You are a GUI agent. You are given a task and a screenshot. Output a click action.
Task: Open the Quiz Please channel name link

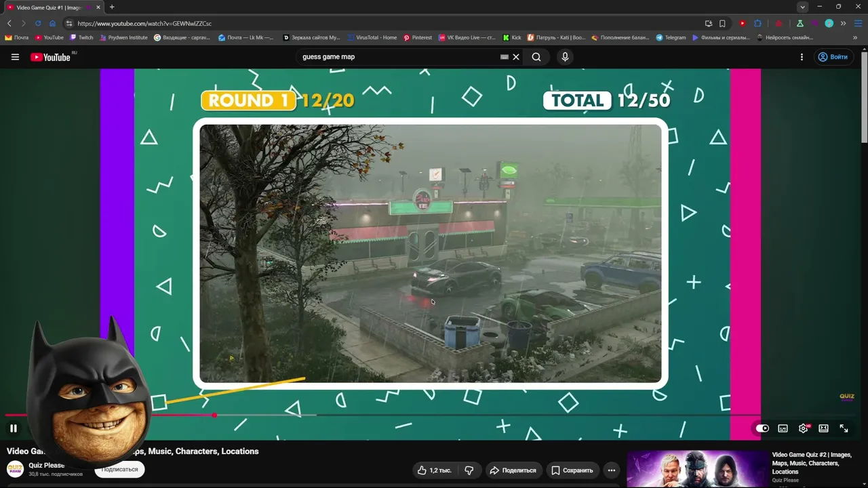click(x=47, y=466)
